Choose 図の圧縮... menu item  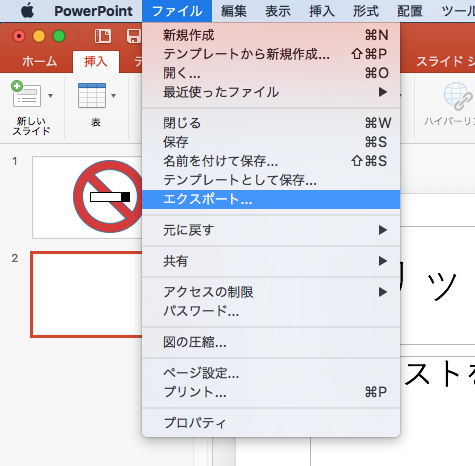(x=271, y=342)
